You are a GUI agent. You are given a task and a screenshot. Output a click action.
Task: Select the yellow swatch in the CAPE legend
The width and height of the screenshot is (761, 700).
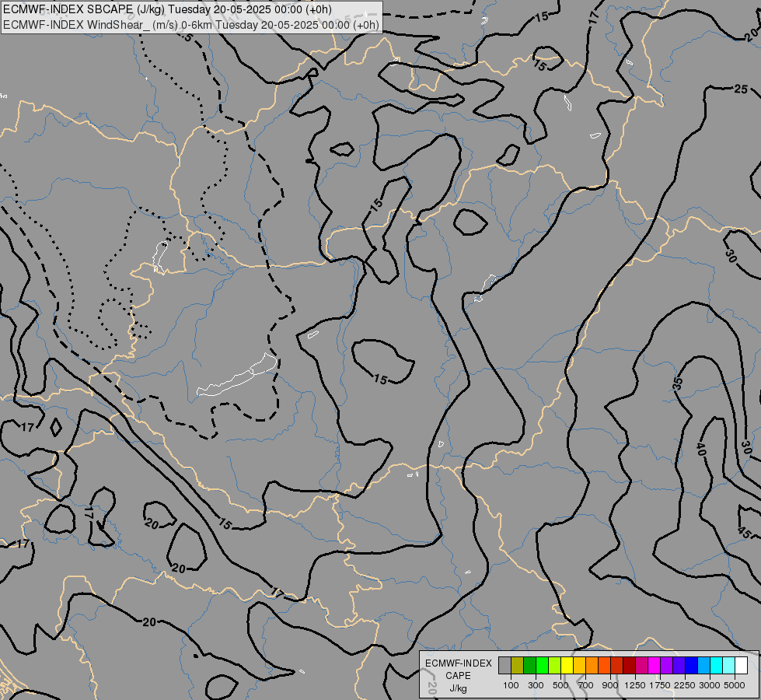(567, 665)
